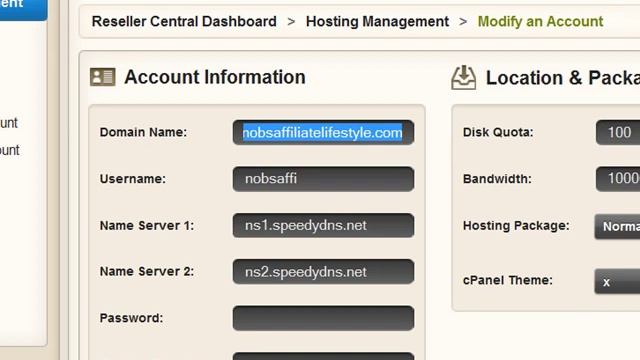Click the cPanel Theme label
This screenshot has width=640, height=360.
tap(508, 280)
